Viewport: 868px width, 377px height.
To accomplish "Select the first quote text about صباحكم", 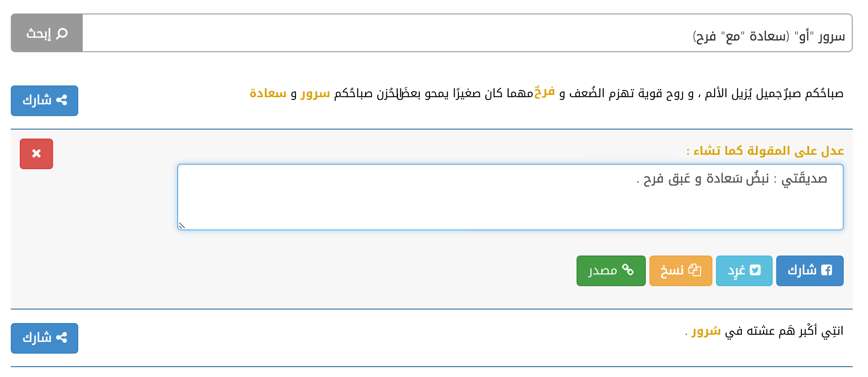I will 546,93.
